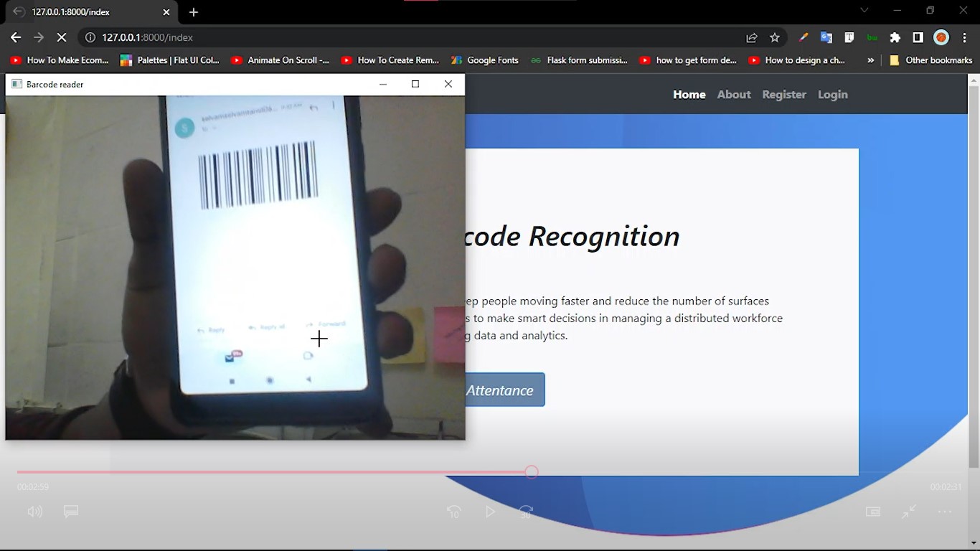Open the video volume control
This screenshot has width=980, height=551.
(x=34, y=512)
